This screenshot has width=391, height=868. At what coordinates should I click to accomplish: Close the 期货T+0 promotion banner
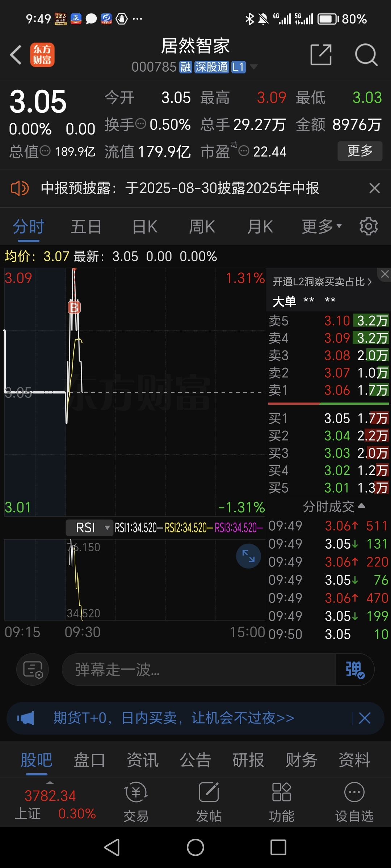click(x=365, y=718)
